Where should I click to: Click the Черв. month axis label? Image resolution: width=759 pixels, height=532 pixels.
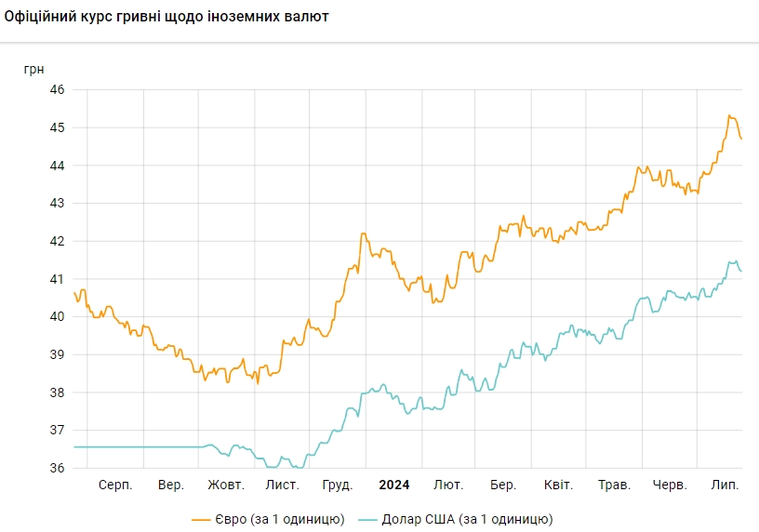click(x=670, y=485)
